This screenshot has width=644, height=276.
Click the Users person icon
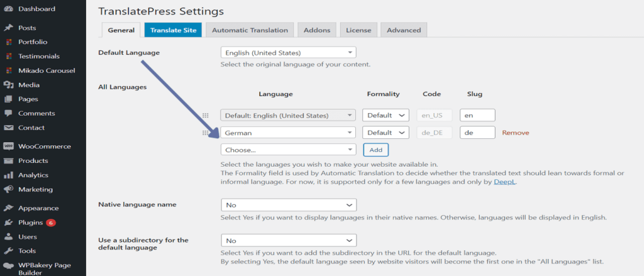[x=8, y=237]
